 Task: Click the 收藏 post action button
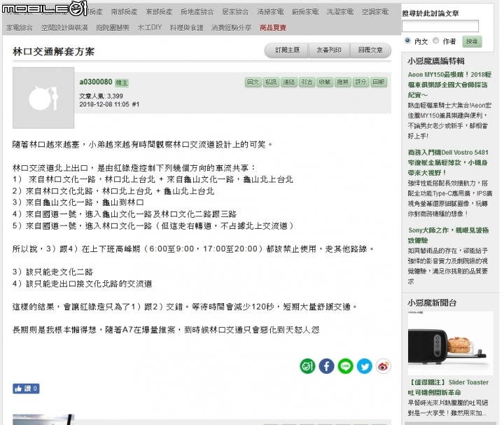point(325,83)
